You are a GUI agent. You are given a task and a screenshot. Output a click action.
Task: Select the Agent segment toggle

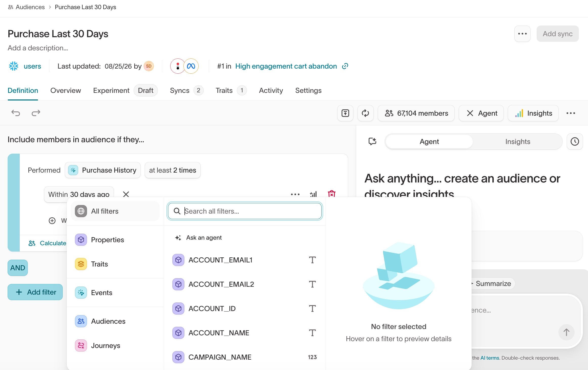[x=429, y=141]
